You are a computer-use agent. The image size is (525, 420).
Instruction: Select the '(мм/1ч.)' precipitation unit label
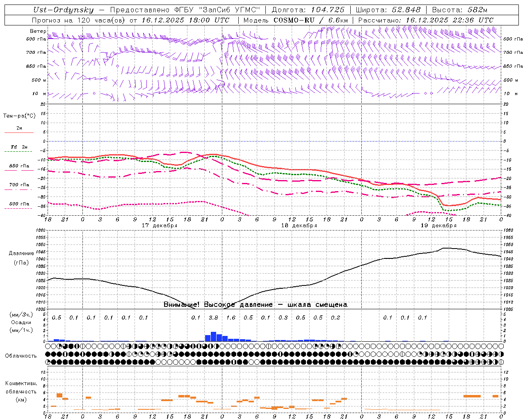click(21, 330)
